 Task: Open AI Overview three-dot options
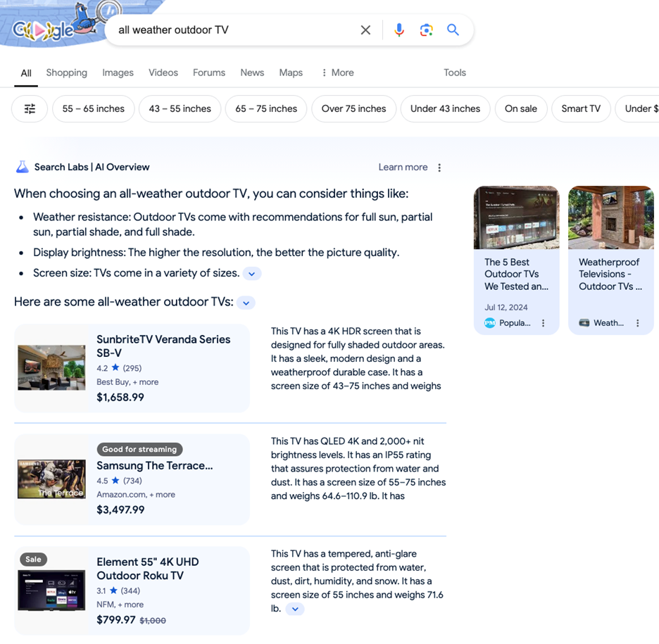(x=439, y=168)
